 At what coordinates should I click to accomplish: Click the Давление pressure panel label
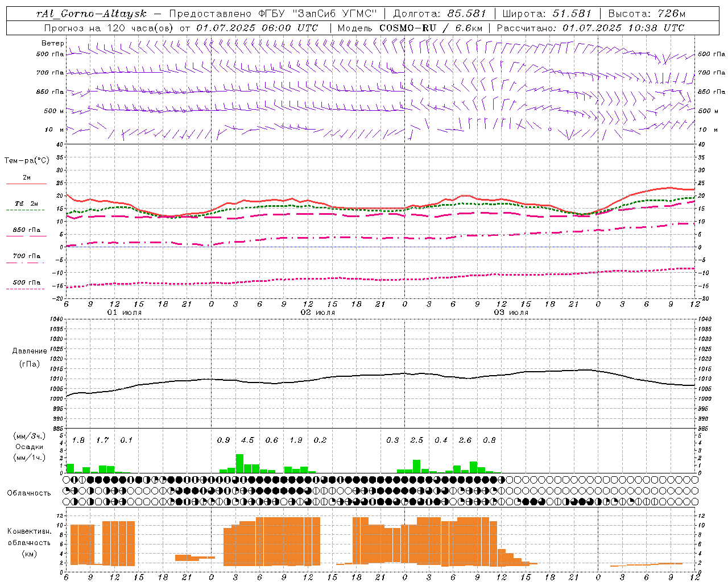(29, 351)
